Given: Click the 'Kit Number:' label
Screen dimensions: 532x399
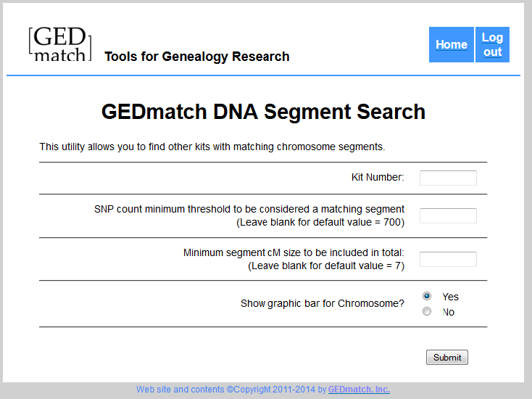Looking at the screenshot, I should pyautogui.click(x=378, y=177).
